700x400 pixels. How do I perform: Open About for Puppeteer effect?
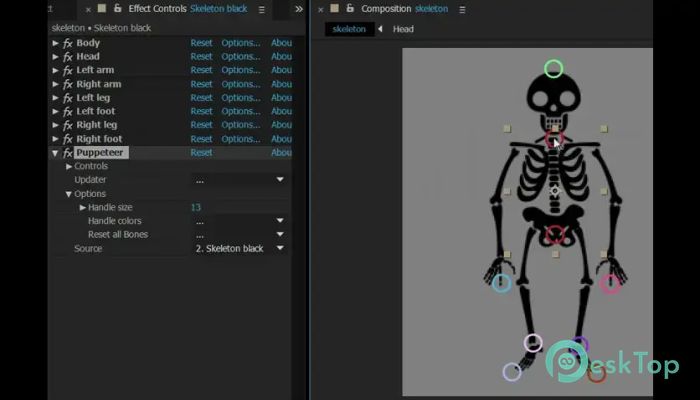(x=282, y=153)
